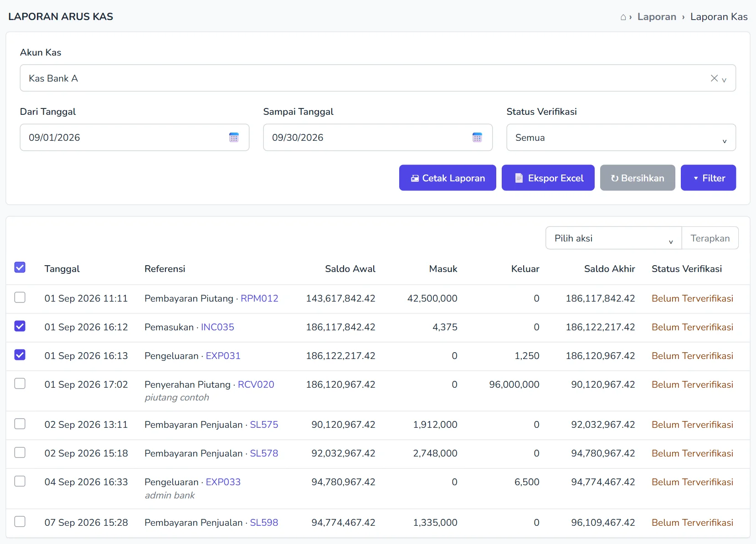Clear Kas Bank A with the X icon
Viewport: 756px width, 544px height.
click(714, 78)
